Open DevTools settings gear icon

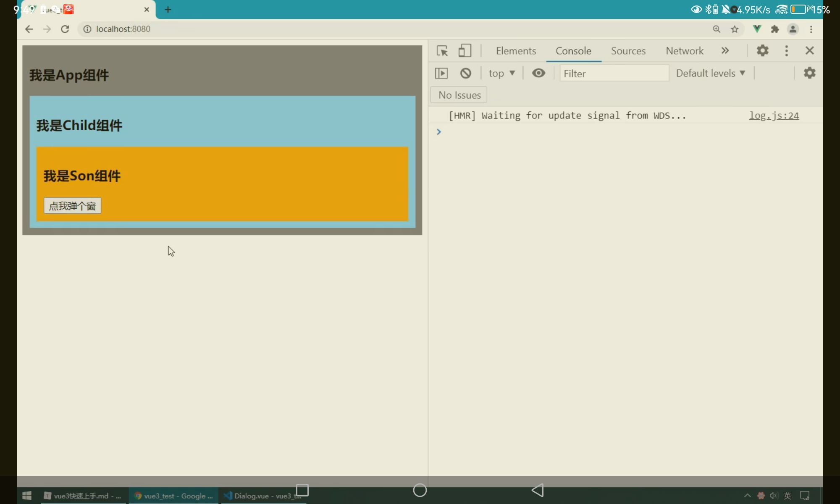pyautogui.click(x=762, y=51)
